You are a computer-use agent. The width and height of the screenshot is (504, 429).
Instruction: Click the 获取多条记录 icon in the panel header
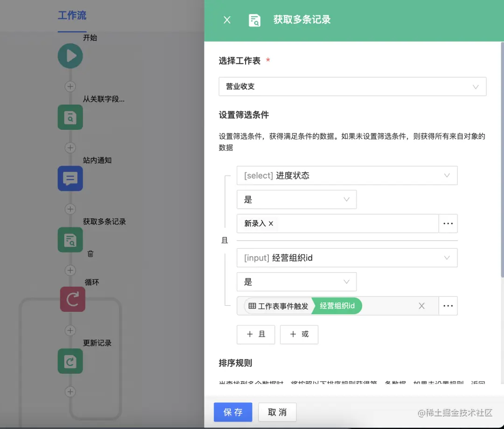(254, 20)
